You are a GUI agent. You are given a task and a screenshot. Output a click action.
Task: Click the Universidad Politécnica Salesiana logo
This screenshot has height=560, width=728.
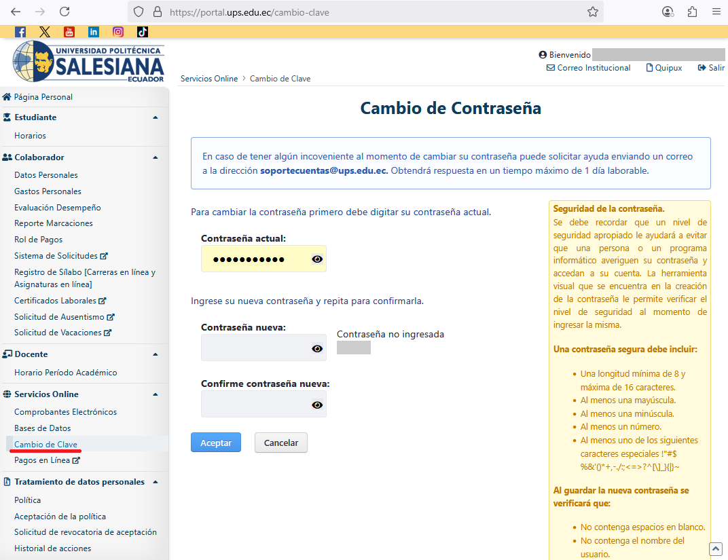(89, 62)
